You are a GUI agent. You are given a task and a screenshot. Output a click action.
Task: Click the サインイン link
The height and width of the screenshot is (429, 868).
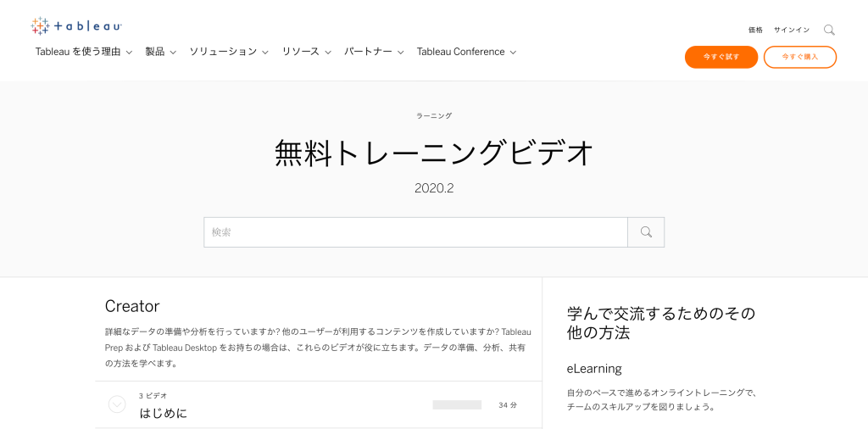pyautogui.click(x=792, y=31)
